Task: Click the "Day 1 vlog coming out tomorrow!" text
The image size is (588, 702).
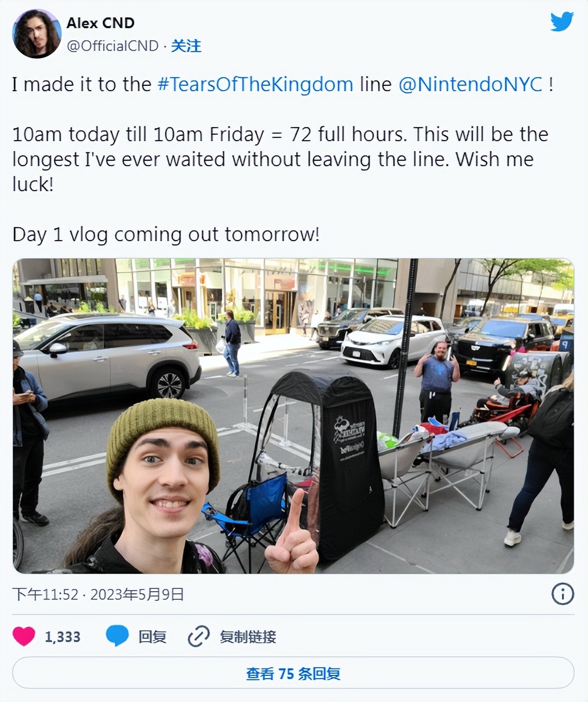Action: pos(166,234)
